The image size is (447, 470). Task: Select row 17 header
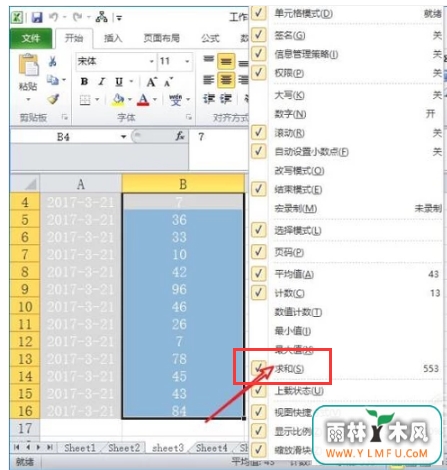[x=25, y=428]
